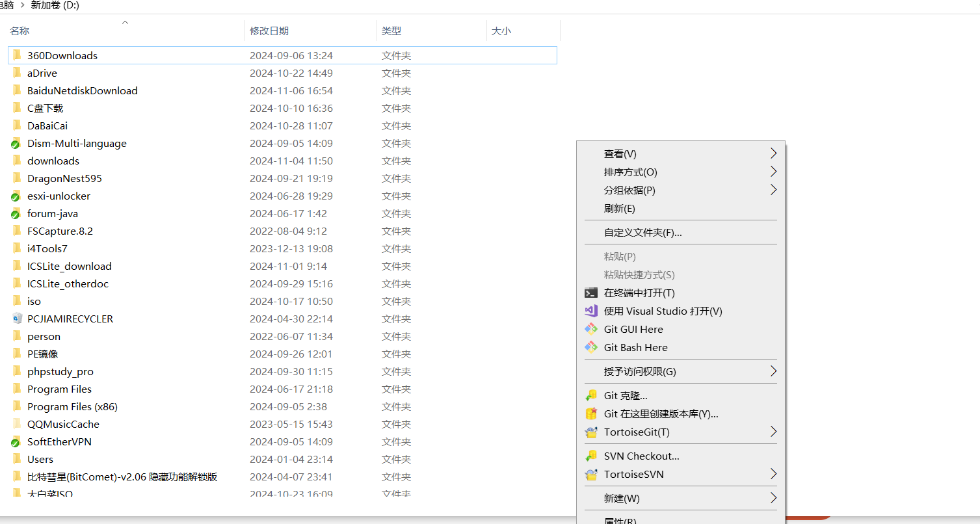Select the Program Files folder name

click(x=60, y=389)
